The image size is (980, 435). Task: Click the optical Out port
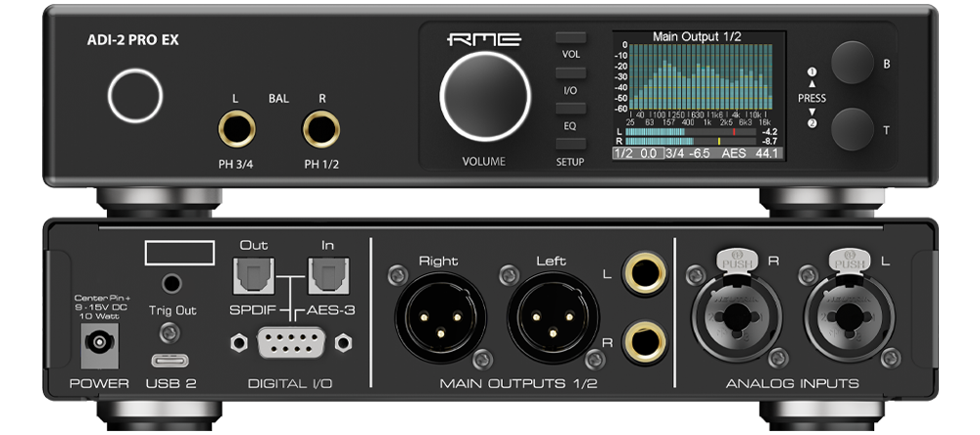click(x=253, y=275)
